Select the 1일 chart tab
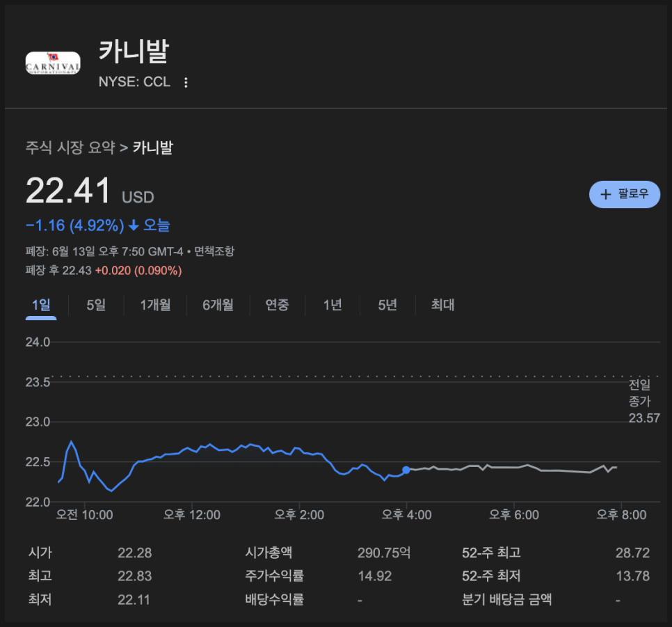The width and height of the screenshot is (672, 627). 41,305
